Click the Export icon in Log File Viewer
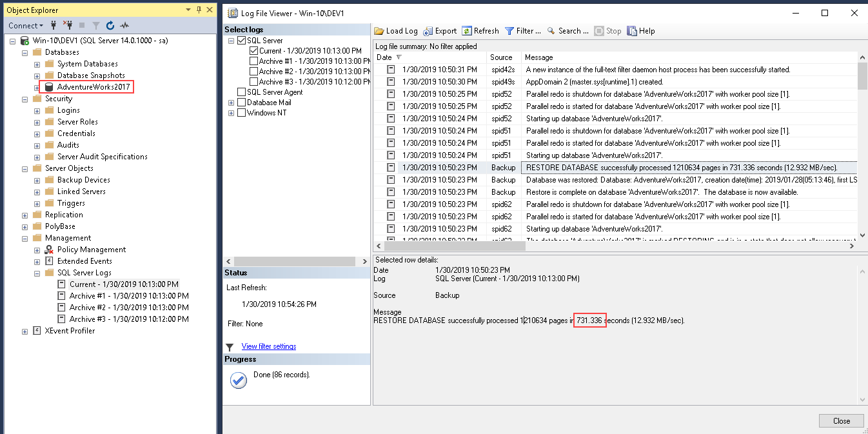The height and width of the screenshot is (434, 868). pos(429,31)
